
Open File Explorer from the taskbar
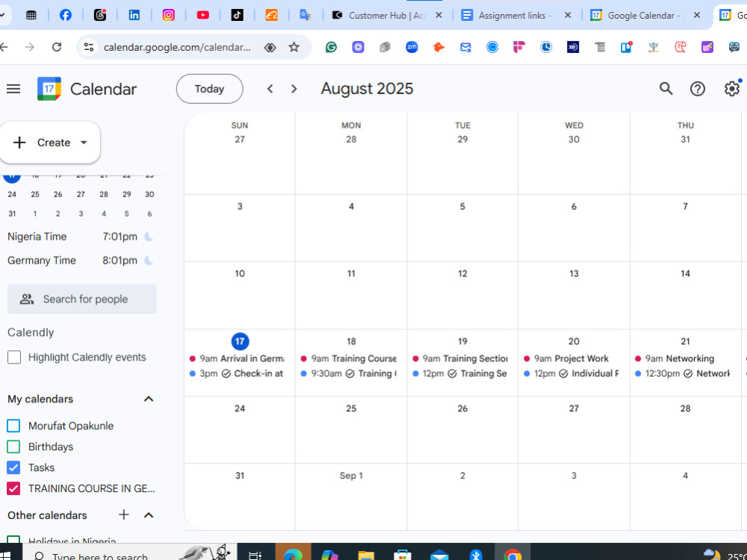click(366, 554)
